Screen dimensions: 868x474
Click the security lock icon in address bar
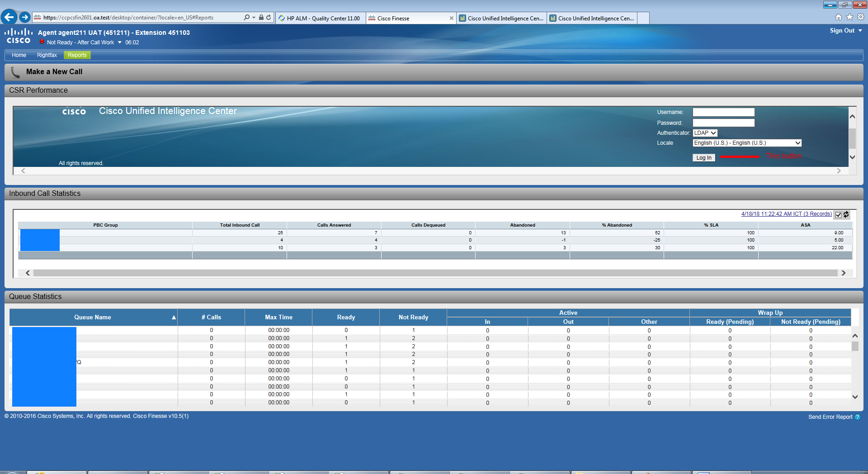[x=261, y=18]
